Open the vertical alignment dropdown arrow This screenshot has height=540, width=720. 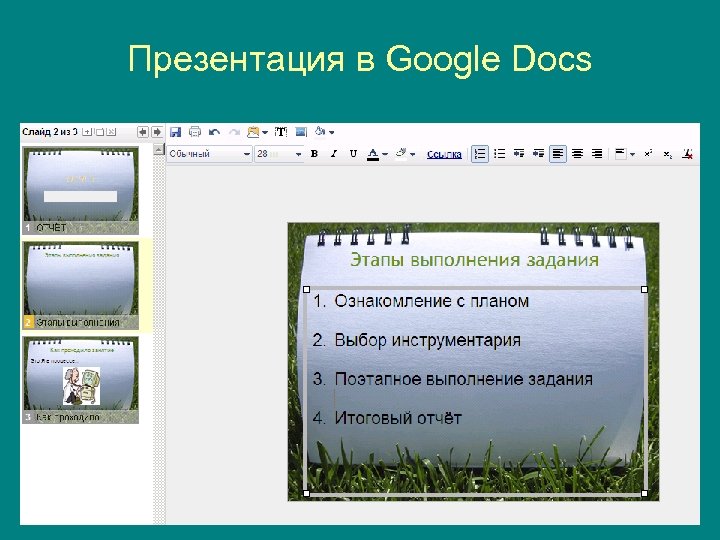pyautogui.click(x=633, y=155)
